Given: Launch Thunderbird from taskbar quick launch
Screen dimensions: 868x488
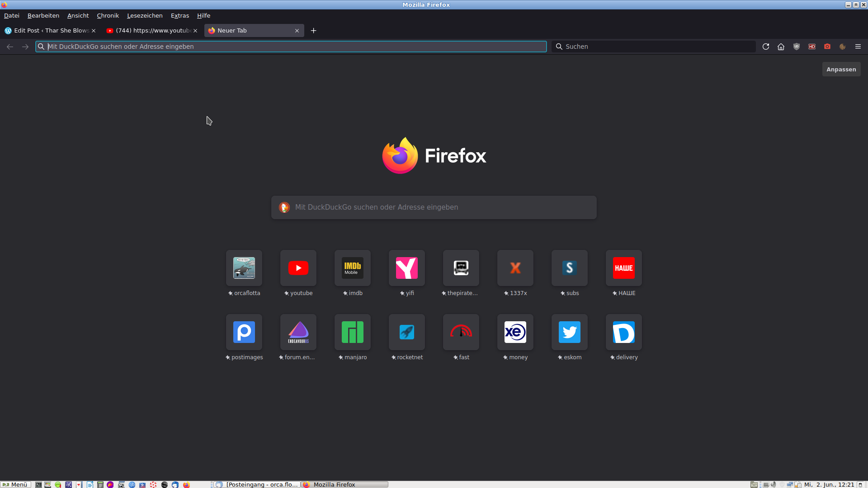Looking at the screenshot, I should 175,485.
